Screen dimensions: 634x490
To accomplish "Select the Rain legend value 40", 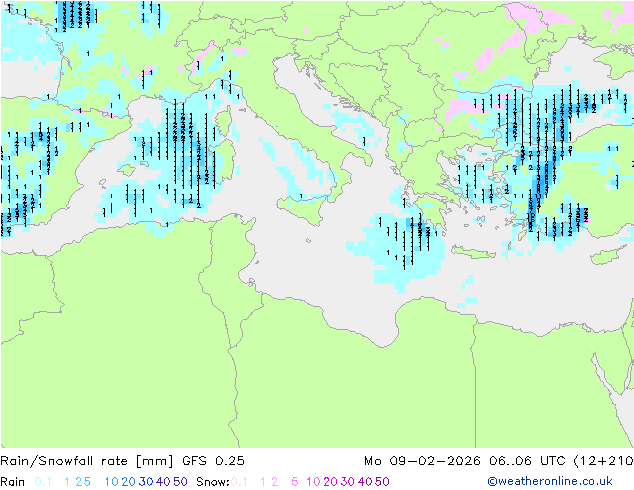I will point(163,482).
